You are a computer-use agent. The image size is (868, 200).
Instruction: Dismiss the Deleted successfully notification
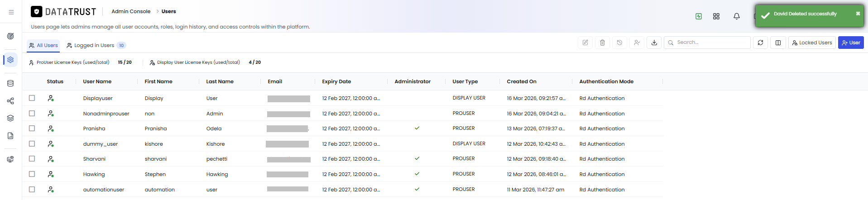click(x=858, y=14)
